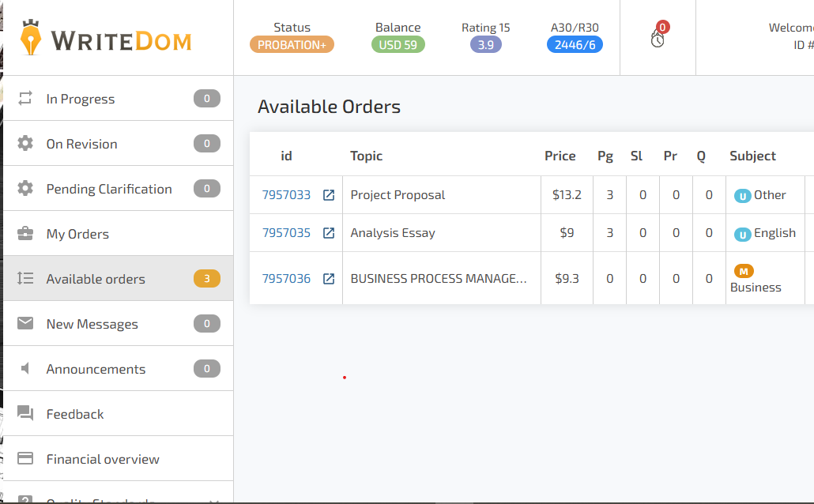Open order 7957033 in new window icon

click(x=329, y=195)
